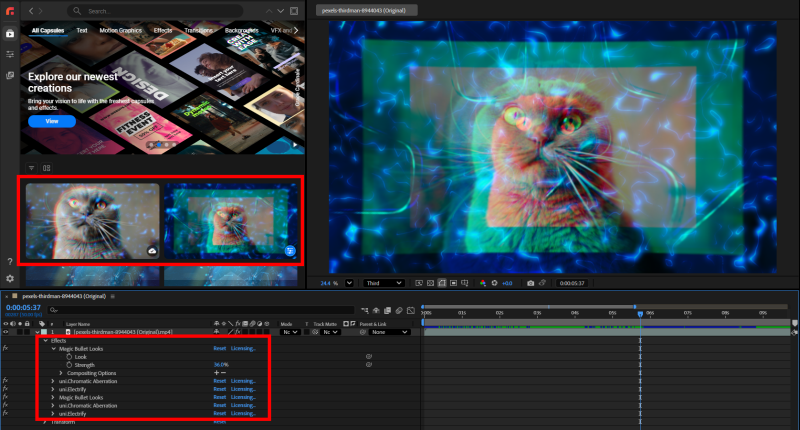Toggle video visibility eye for layer 1
The height and width of the screenshot is (430, 800).
6,332
